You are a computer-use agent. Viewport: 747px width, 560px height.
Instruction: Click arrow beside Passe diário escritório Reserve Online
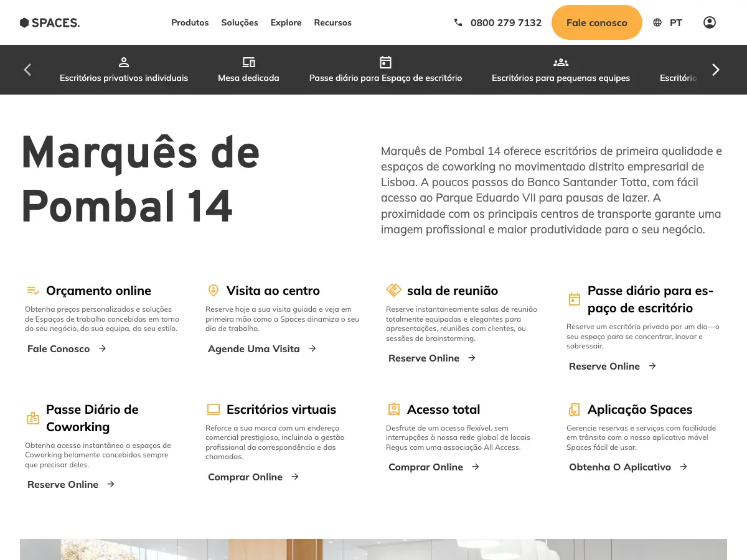point(652,366)
